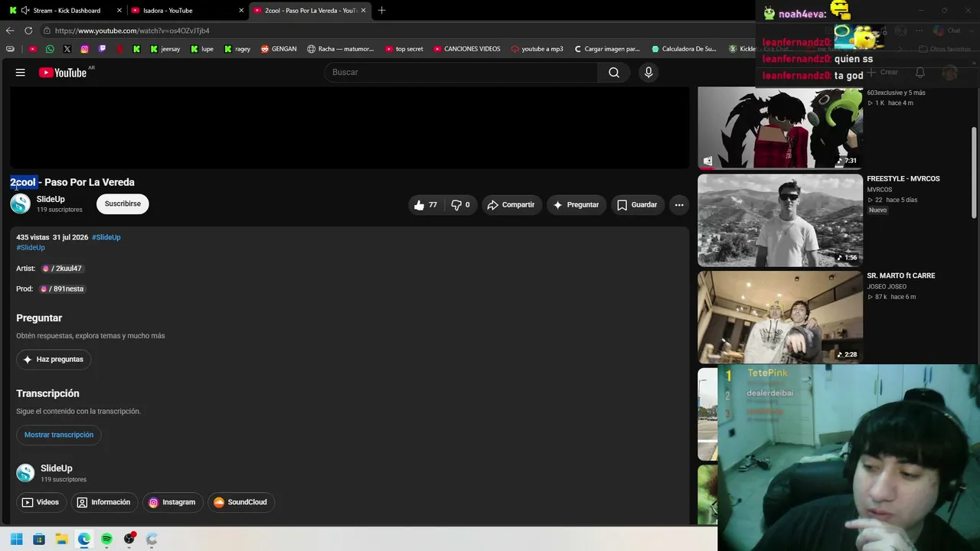
Task: Switch to the Stream - Kick Dashboard tab
Action: point(64,11)
